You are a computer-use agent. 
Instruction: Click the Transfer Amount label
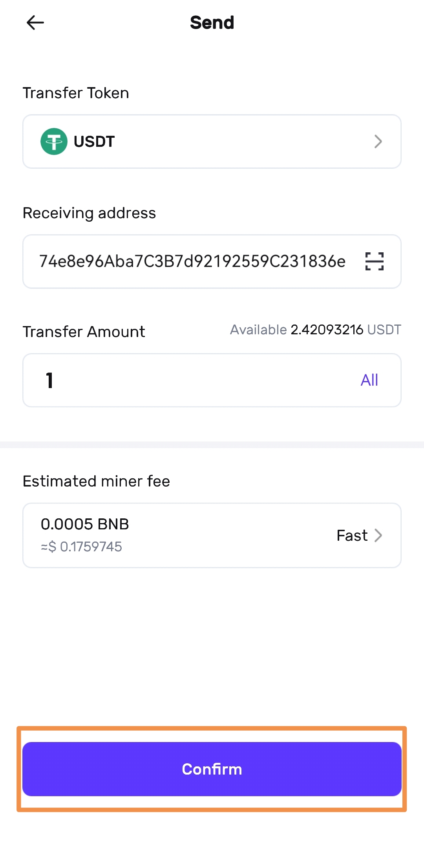[84, 332]
